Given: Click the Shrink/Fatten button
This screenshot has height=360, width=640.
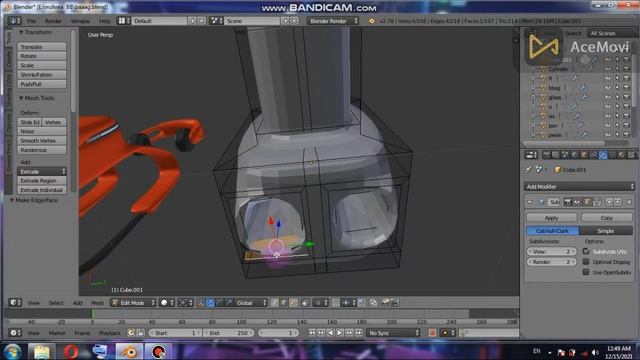Looking at the screenshot, I should coord(42,75).
